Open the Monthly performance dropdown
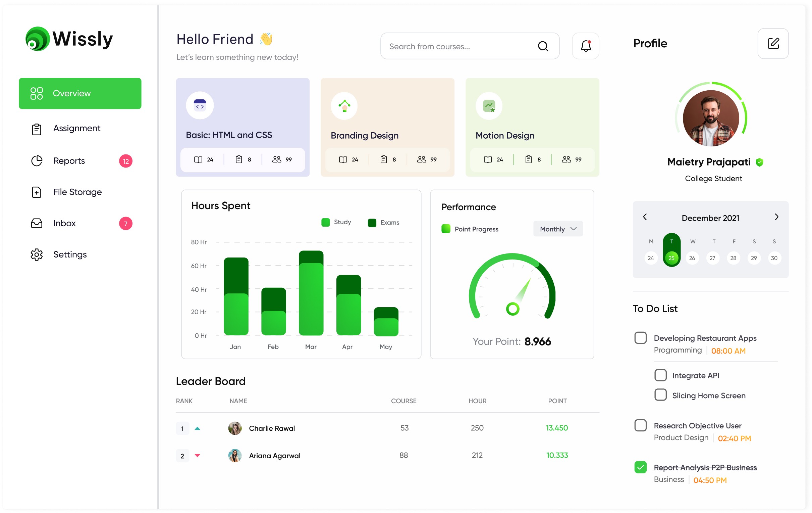The width and height of the screenshot is (812, 513). point(557,229)
